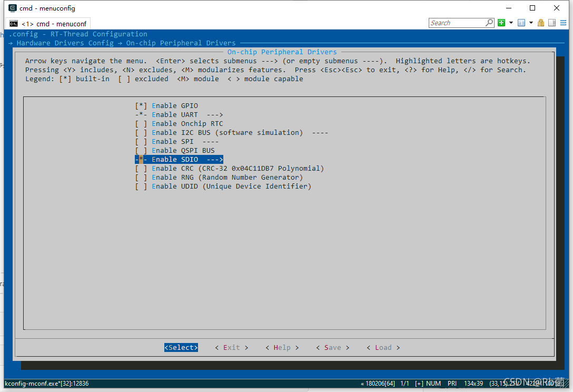The image size is (573, 392).
Task: Click the 'Hardware Drivers Config' breadcrumb text
Action: point(65,43)
